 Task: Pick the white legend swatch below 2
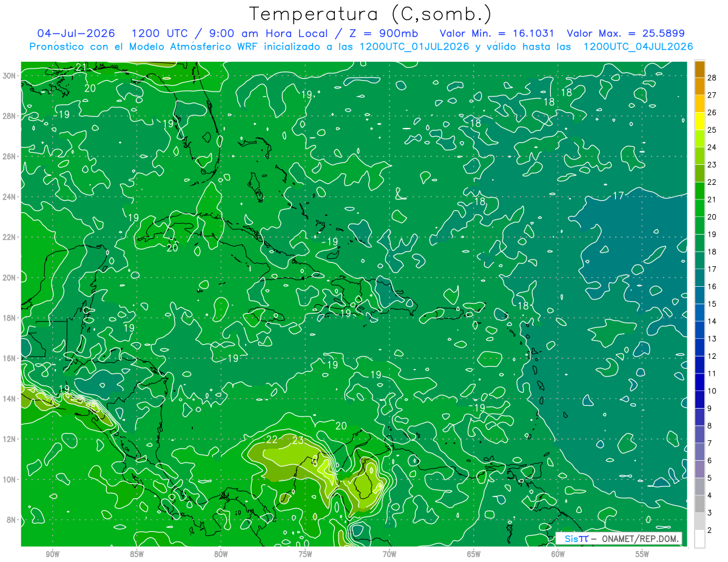tap(699, 538)
